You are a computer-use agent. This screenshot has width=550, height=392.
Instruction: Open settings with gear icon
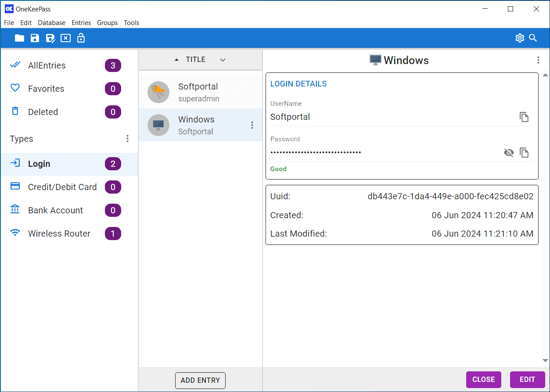520,38
